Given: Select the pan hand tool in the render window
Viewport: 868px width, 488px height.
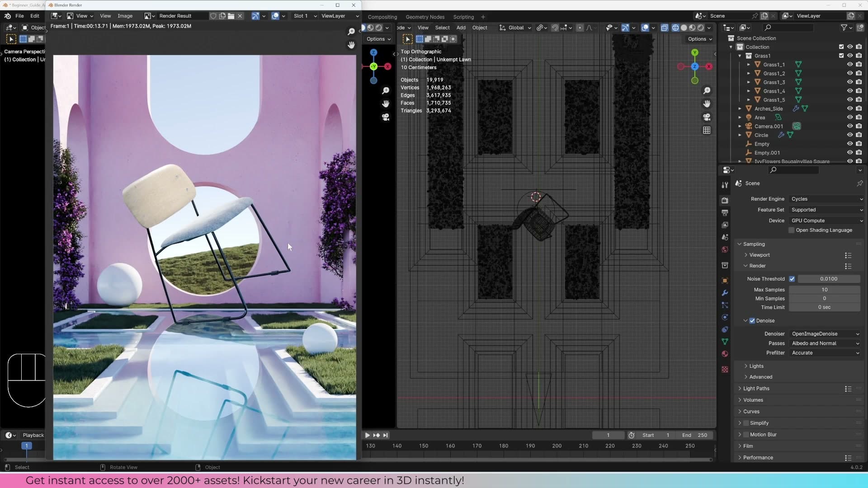Looking at the screenshot, I should point(351,45).
